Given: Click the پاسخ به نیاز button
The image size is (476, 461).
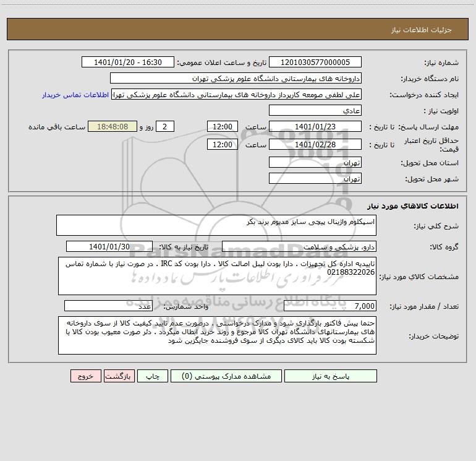Looking at the screenshot, I should (x=331, y=376).
